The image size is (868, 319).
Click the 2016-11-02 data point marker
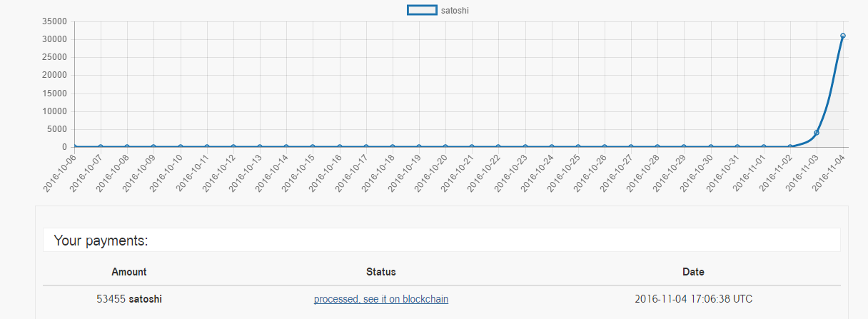[790, 147]
